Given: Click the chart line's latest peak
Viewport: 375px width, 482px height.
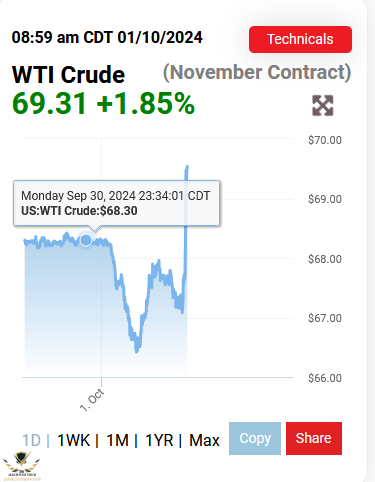Looking at the screenshot, I should pos(187,166).
